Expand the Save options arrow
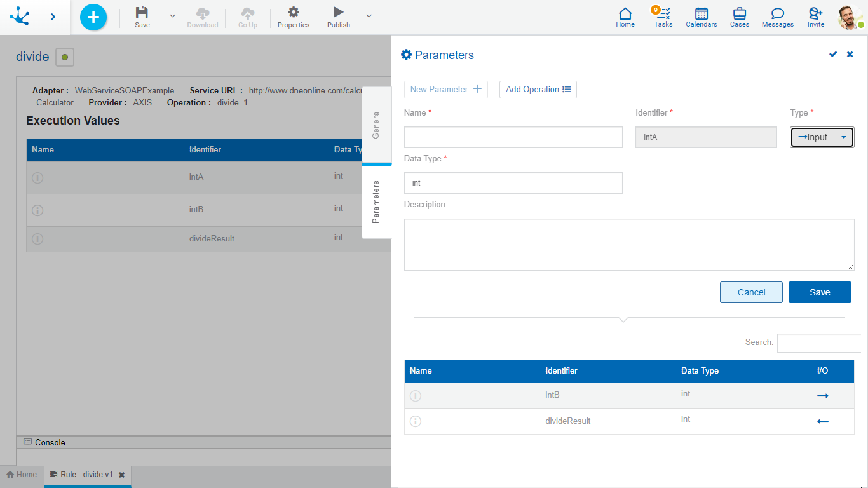Screen dimensions: 868x488 [172, 16]
